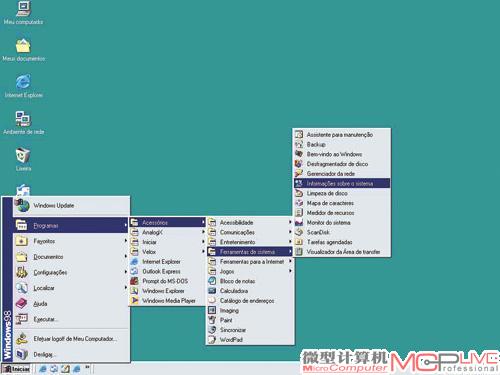Select Programas in the Start menu
500x375 pixels.
(x=71, y=225)
